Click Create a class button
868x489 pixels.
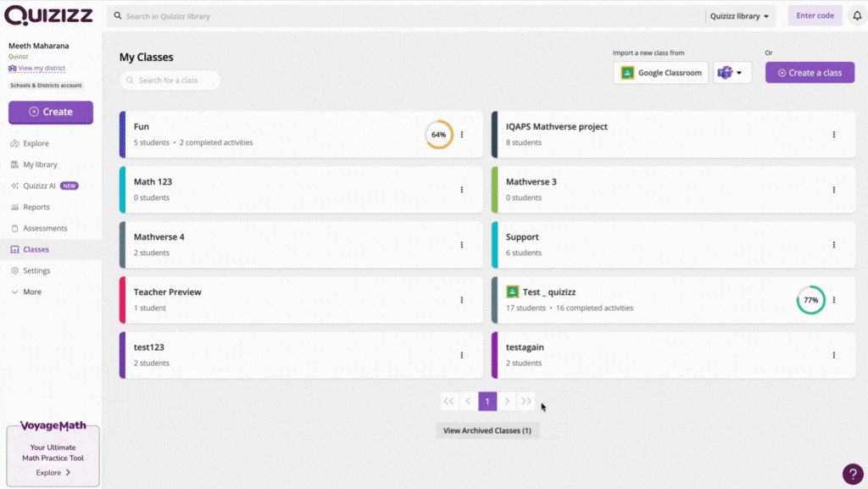[x=810, y=73]
